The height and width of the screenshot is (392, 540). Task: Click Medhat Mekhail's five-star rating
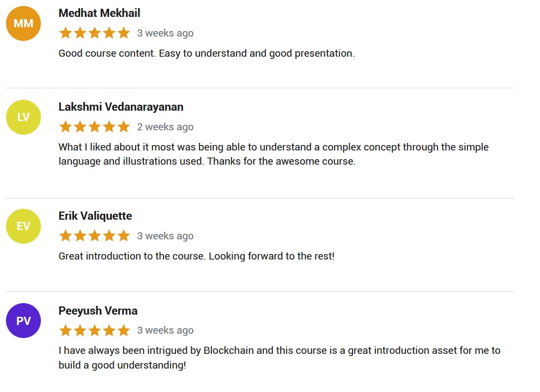[x=94, y=33]
